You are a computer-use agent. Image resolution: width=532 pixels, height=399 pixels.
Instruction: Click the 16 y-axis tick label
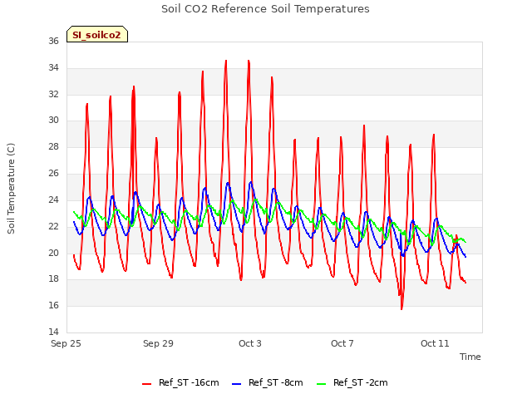53,305
